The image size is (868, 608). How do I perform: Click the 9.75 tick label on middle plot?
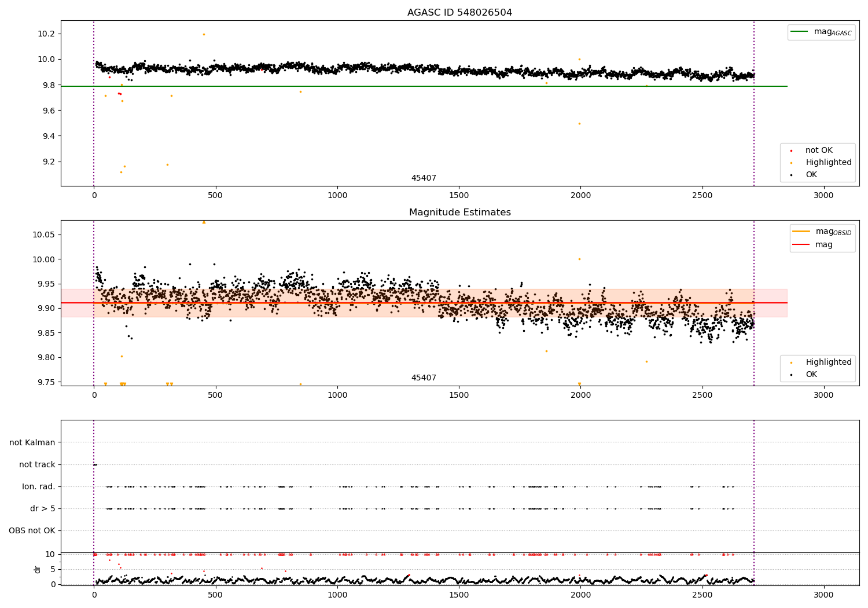(46, 382)
